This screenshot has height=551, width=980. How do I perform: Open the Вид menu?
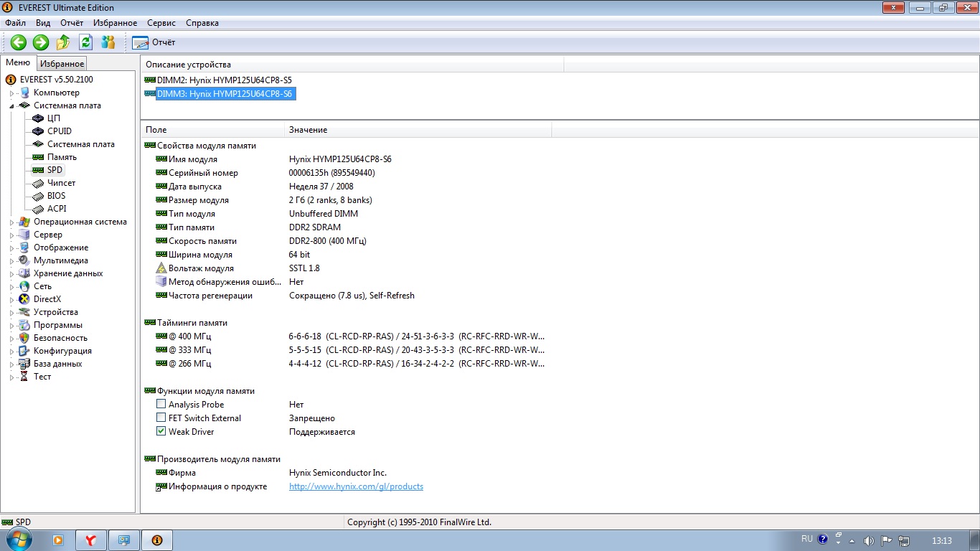43,23
